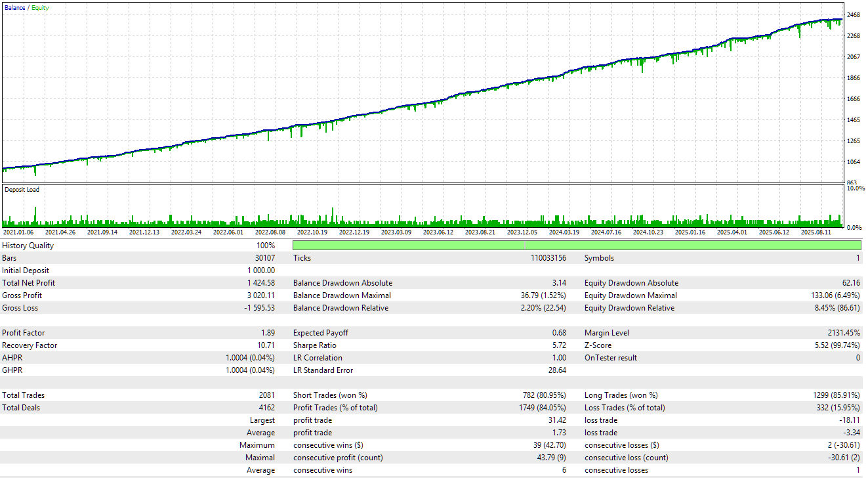Click the largest profit trade value 31.42

(x=557, y=420)
